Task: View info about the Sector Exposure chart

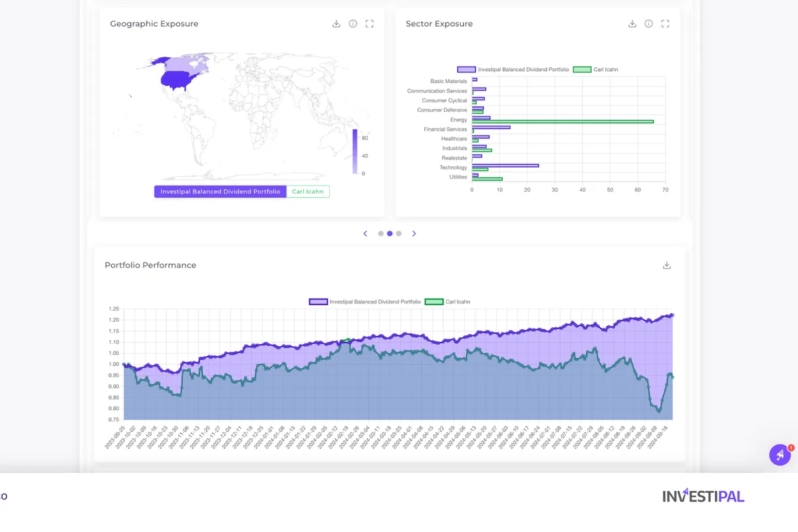Action: coord(648,23)
